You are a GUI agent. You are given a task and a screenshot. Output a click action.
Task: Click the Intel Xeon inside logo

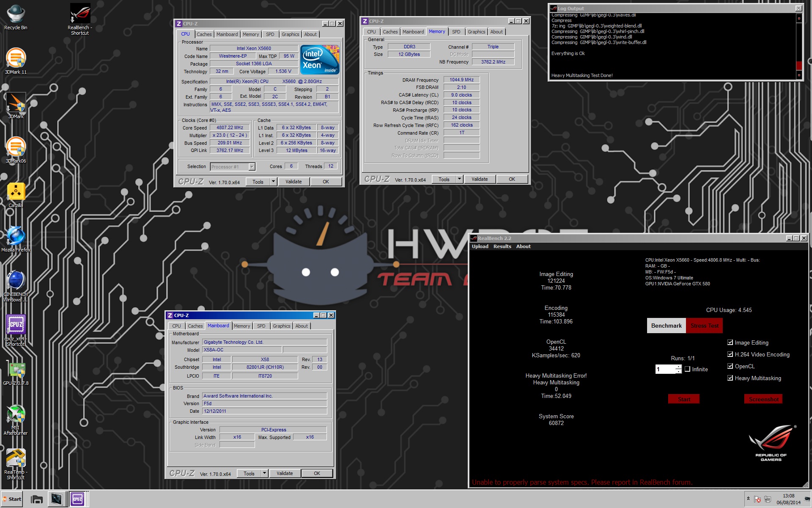[320, 60]
